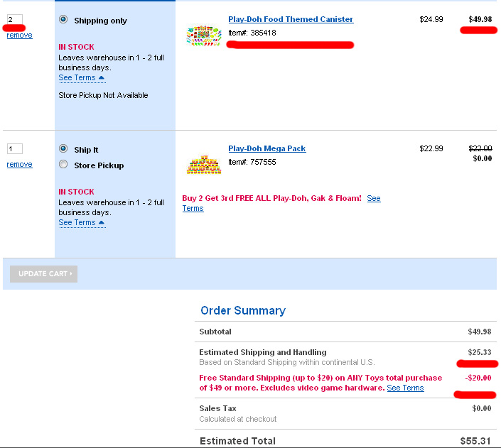Remove the Play-Doh Mega Pack item

click(19, 165)
